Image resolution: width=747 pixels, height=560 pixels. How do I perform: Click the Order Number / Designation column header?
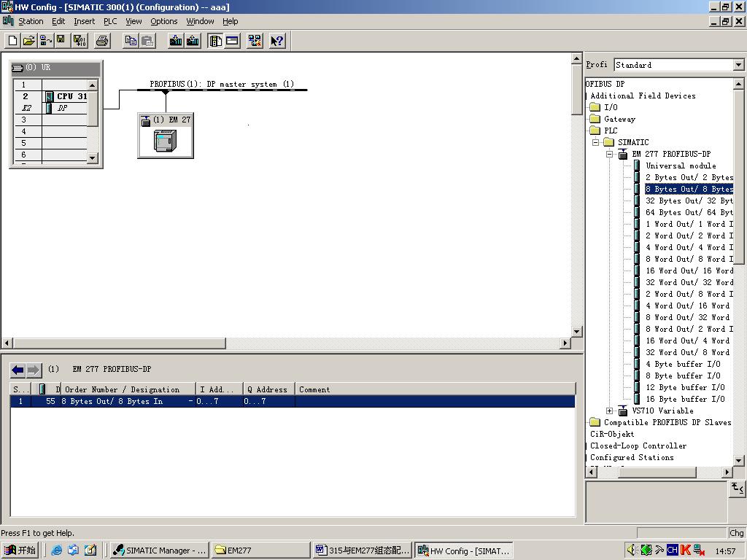pos(128,389)
